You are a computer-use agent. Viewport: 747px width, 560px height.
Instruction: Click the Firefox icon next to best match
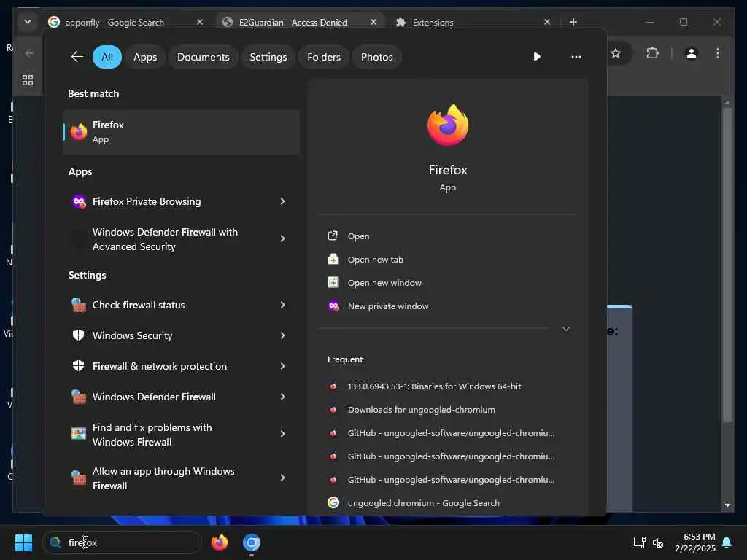click(79, 132)
